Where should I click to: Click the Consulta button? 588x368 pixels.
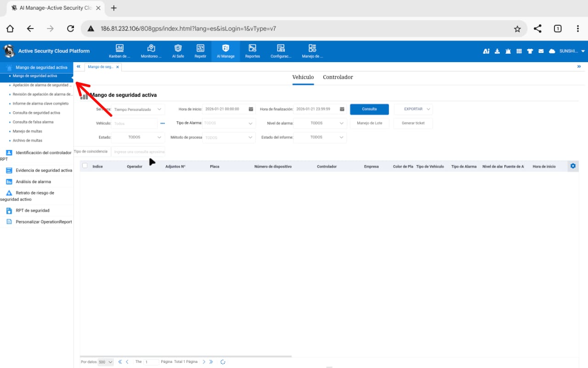(x=369, y=109)
